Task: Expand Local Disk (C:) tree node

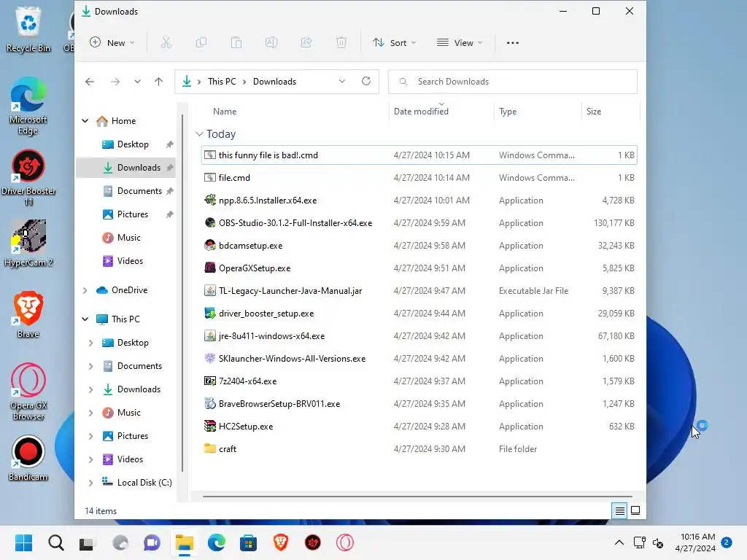Action: click(91, 483)
